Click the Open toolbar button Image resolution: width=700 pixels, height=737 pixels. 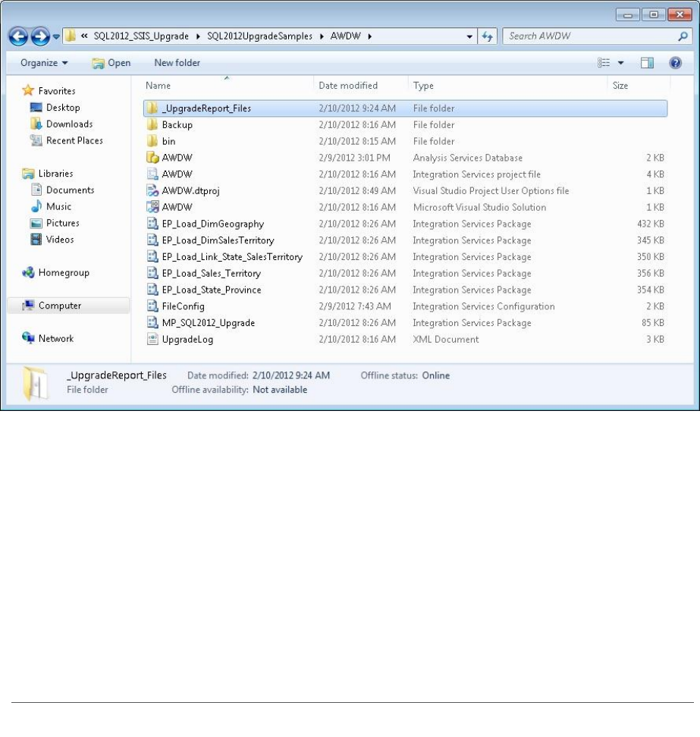point(111,63)
